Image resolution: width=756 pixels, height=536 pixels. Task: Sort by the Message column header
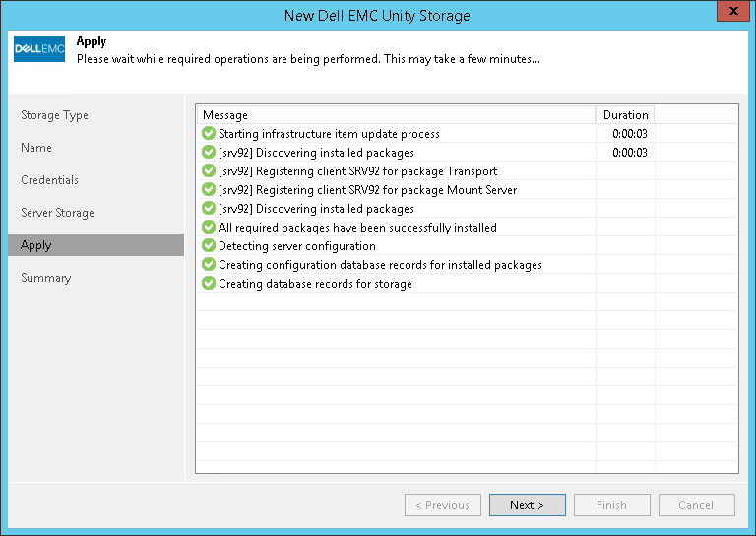pyautogui.click(x=394, y=115)
